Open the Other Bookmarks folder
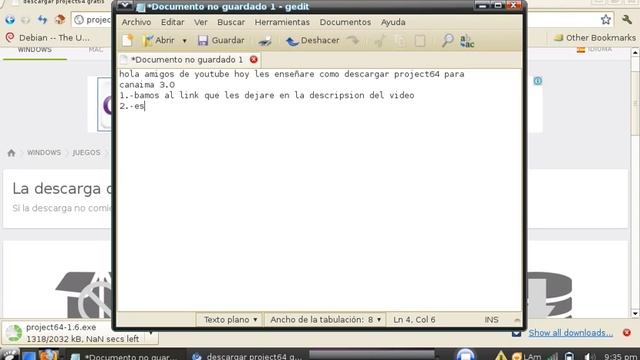This screenshot has width=640, height=360. tap(594, 38)
